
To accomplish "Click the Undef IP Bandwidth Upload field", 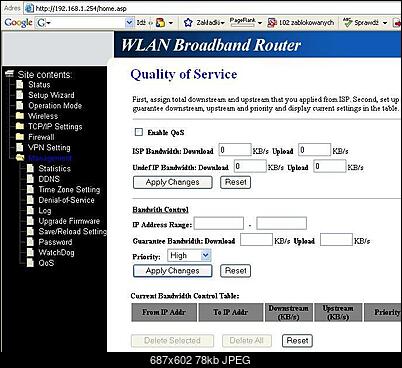I will coord(330,166).
